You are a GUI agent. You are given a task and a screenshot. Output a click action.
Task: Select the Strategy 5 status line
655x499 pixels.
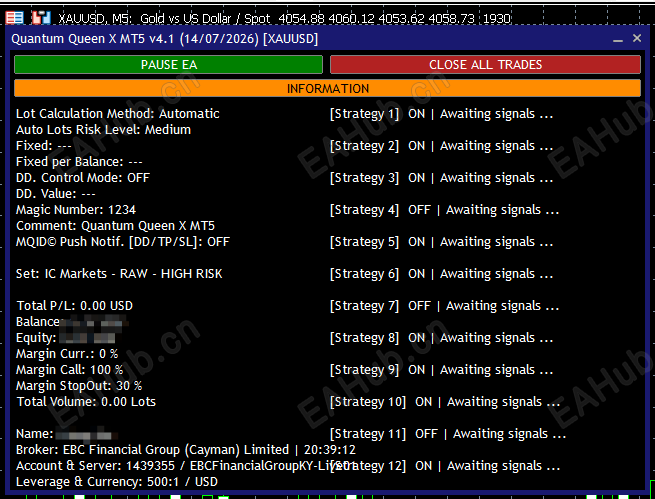click(x=442, y=242)
